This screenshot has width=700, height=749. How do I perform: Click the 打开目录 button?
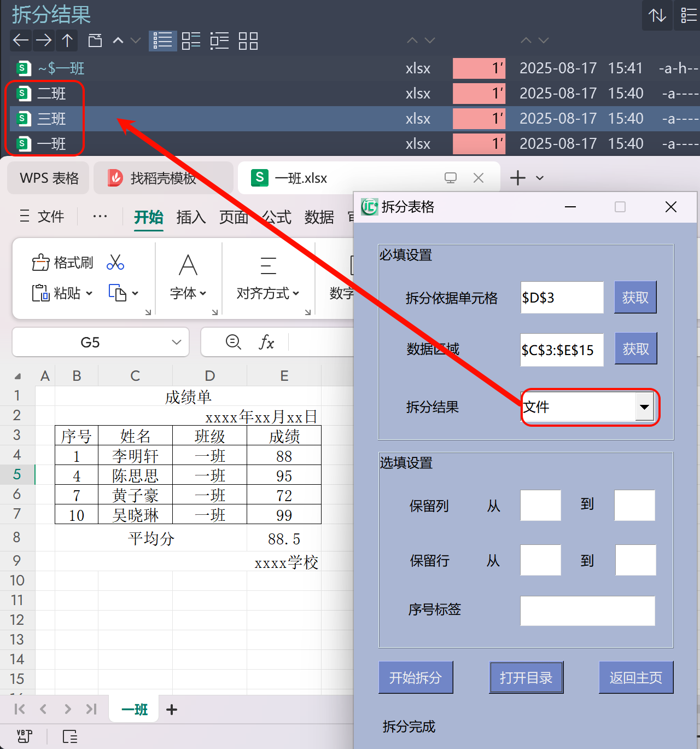pos(526,677)
